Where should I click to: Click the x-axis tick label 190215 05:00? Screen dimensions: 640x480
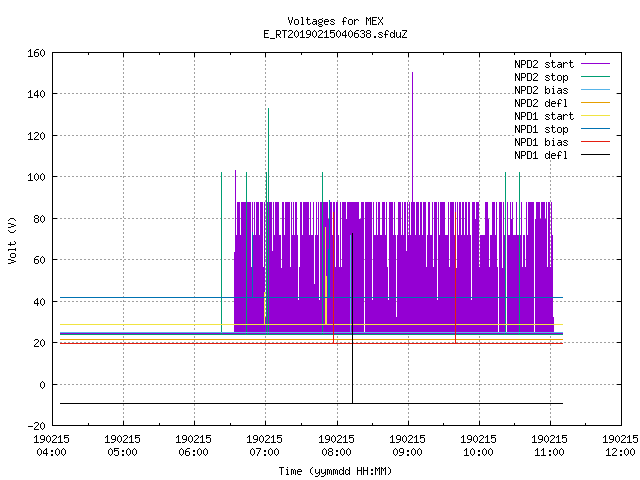[122, 446]
